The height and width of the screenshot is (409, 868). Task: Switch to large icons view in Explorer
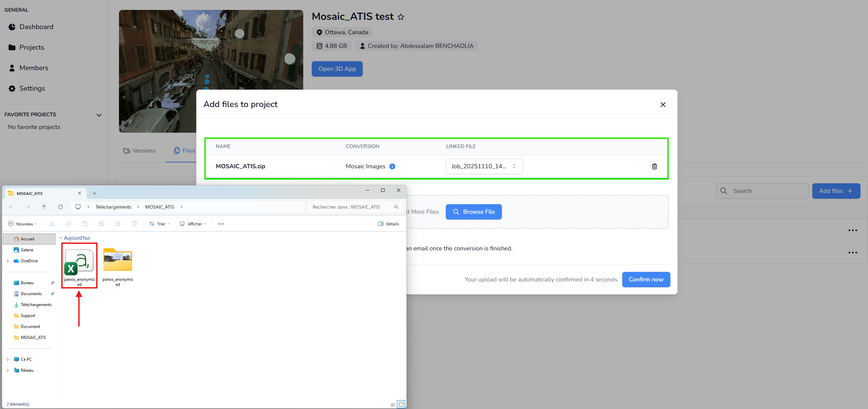point(401,404)
